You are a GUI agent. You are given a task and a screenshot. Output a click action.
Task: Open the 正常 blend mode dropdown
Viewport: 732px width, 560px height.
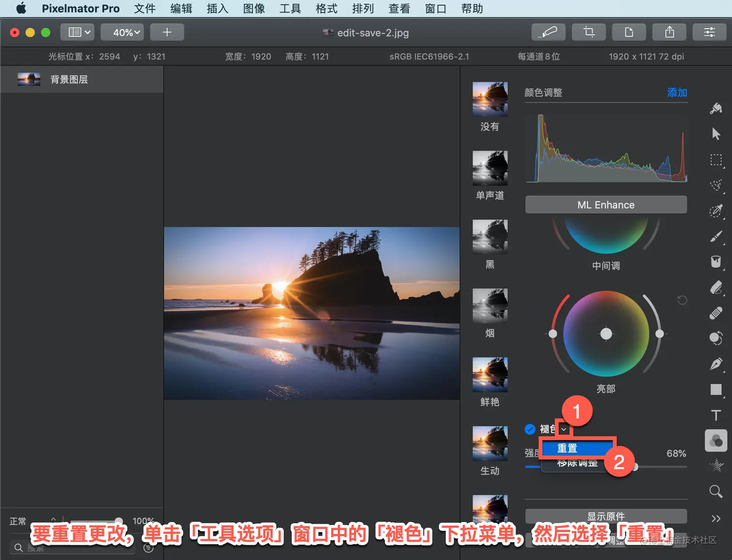pos(32,521)
